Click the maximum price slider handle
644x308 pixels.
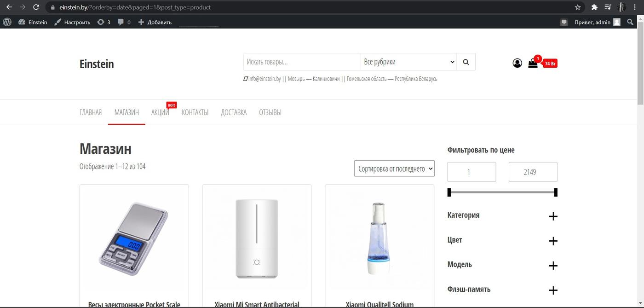[556, 192]
